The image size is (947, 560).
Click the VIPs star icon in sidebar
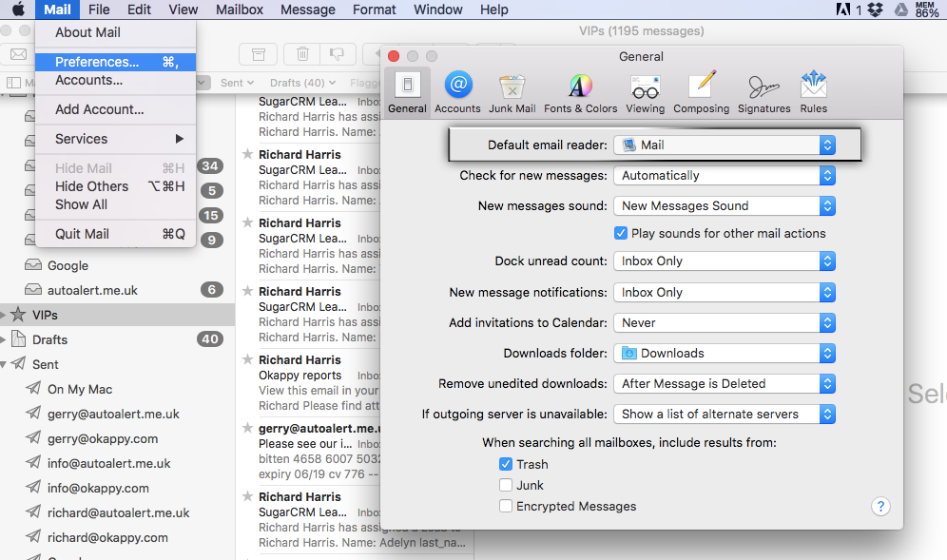click(19, 315)
